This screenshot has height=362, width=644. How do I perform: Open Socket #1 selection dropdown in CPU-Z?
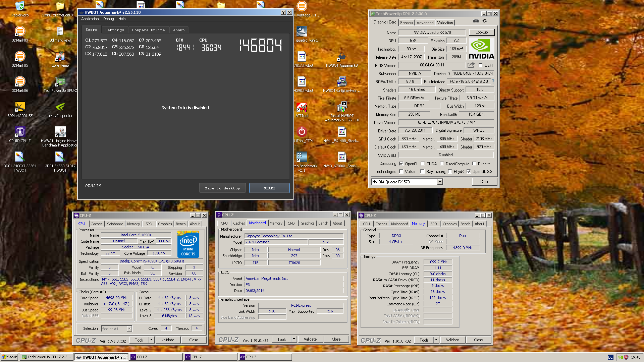(x=117, y=328)
